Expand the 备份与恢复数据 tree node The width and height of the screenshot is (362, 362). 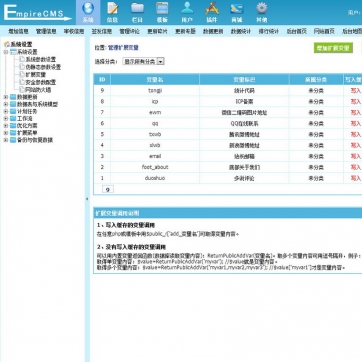(x=6, y=140)
